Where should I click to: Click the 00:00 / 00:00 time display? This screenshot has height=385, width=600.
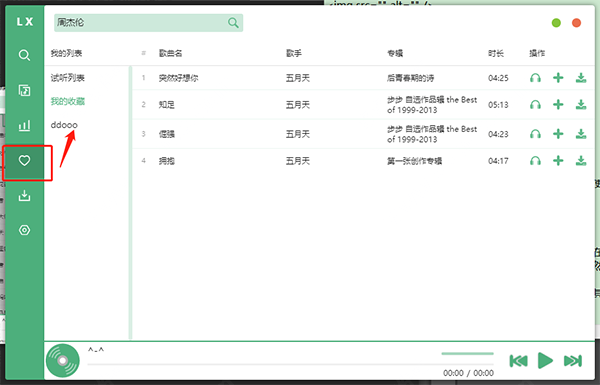[468, 373]
